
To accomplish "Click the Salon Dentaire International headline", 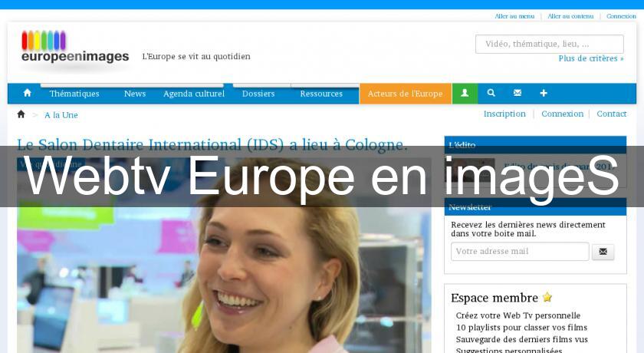I will 212,144.
